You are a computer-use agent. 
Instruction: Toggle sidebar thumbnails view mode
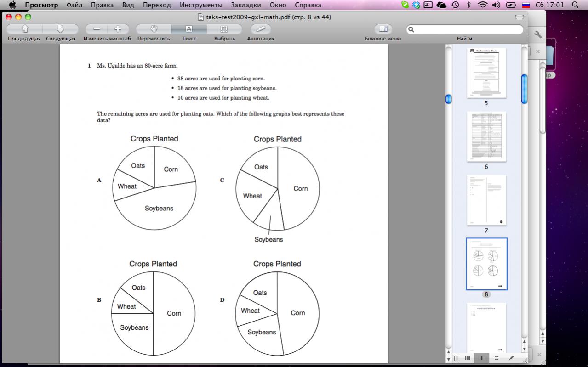(x=481, y=358)
